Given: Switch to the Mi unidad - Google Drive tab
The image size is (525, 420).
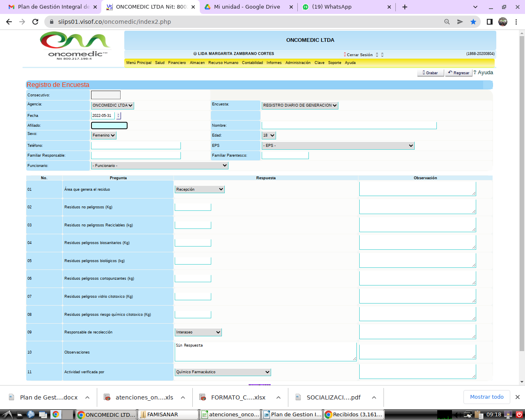Looking at the screenshot, I should [249, 7].
